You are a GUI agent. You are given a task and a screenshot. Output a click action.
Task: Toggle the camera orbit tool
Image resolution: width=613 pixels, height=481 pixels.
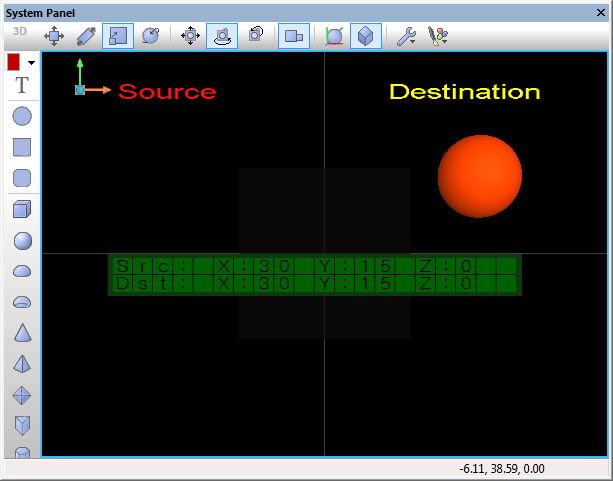pos(222,36)
